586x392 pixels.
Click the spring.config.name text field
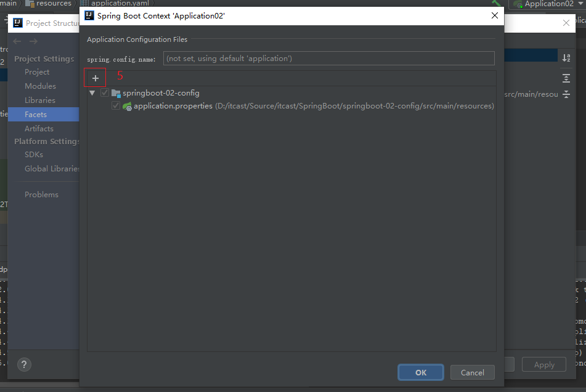click(328, 59)
